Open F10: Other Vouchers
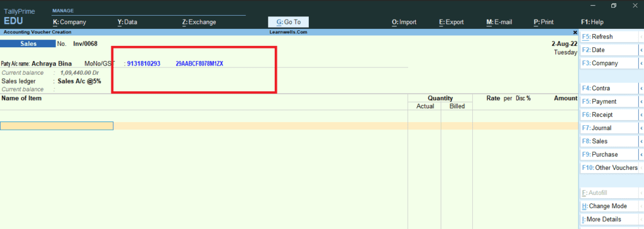The height and width of the screenshot is (229, 644). pos(609,168)
